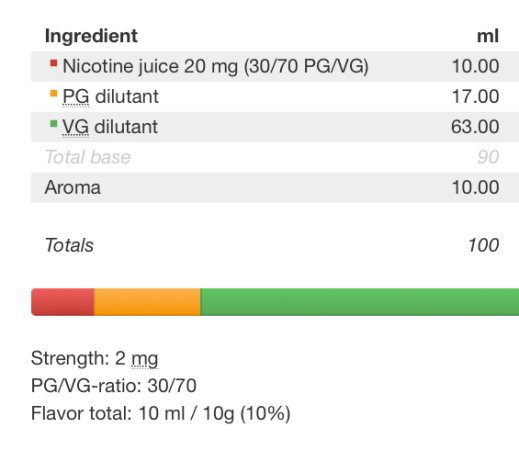Click the dotted-underlined VG abbreviation
The image size is (519, 450).
pyautogui.click(x=76, y=127)
